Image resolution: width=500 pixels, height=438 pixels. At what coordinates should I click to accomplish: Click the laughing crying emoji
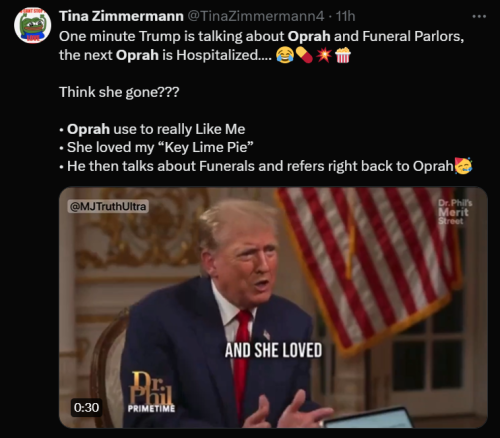coord(285,55)
